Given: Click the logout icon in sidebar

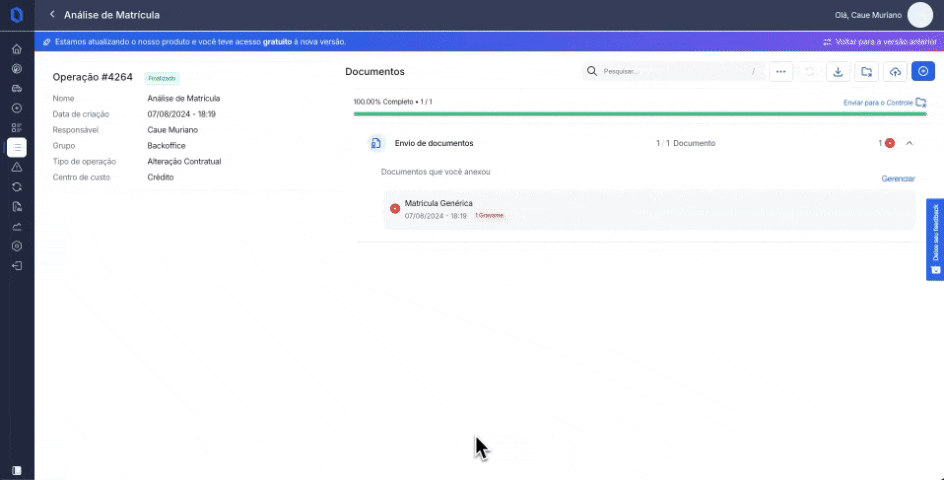Looking at the screenshot, I should (16, 266).
